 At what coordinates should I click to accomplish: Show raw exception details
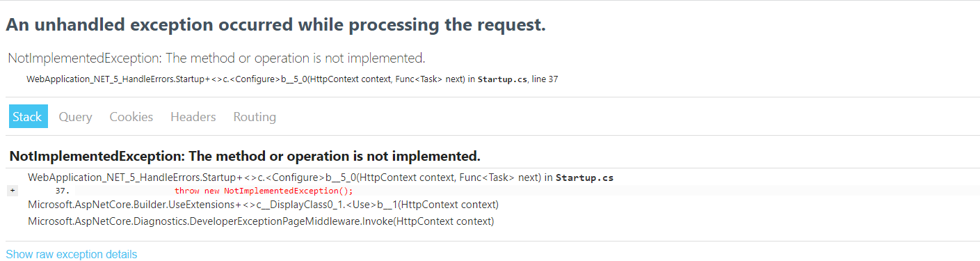[72, 254]
